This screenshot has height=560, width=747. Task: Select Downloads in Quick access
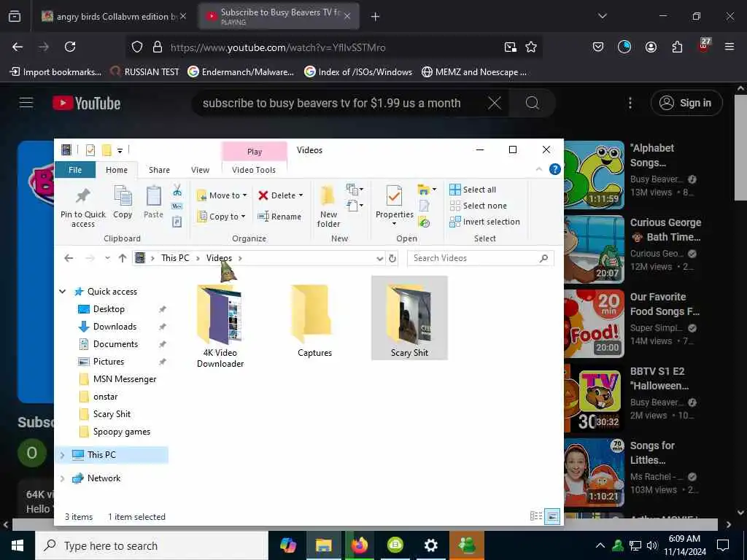point(115,327)
